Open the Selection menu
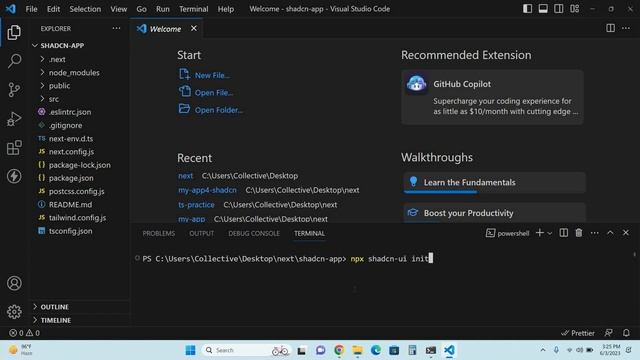640x360 pixels. [85, 9]
